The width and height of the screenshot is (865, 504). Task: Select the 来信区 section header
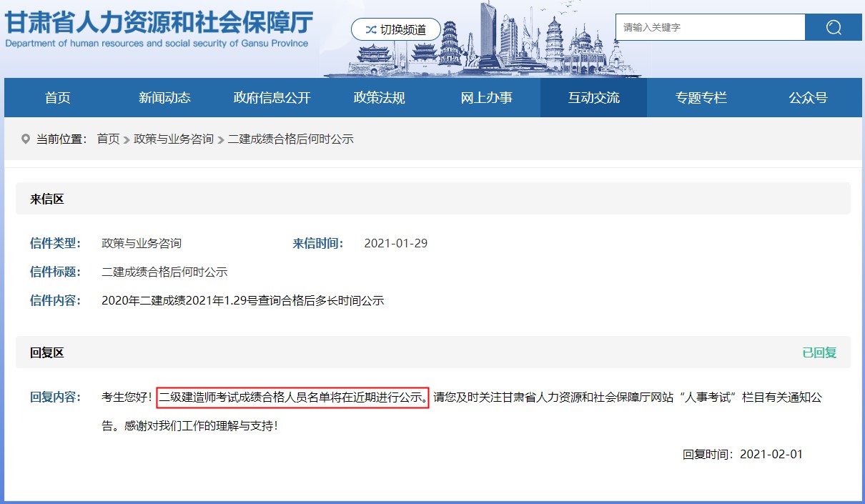(x=46, y=199)
